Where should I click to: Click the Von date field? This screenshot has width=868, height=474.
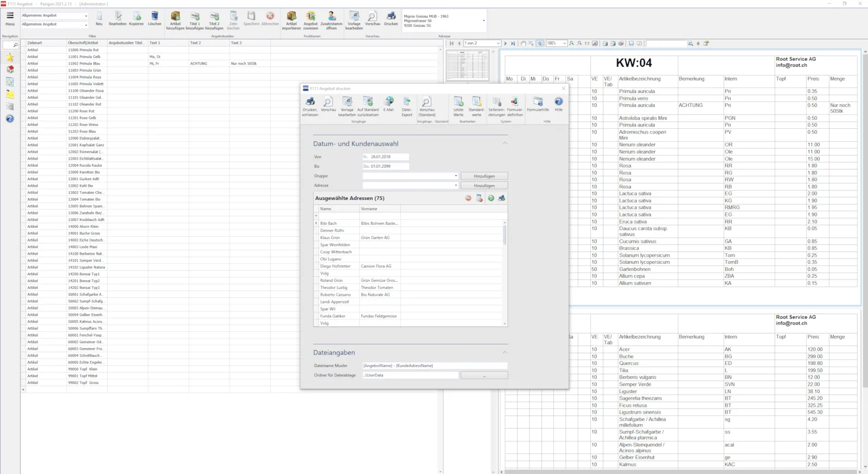point(386,157)
